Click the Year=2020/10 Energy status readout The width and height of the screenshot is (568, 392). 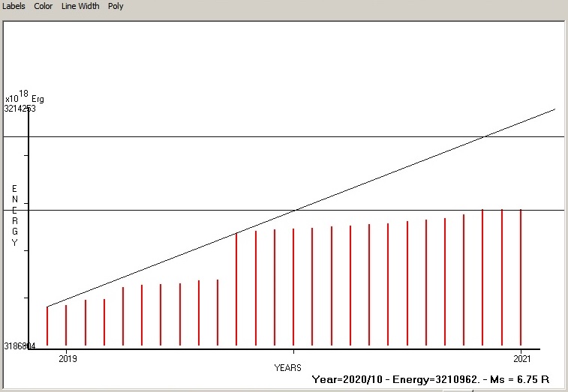click(437, 380)
